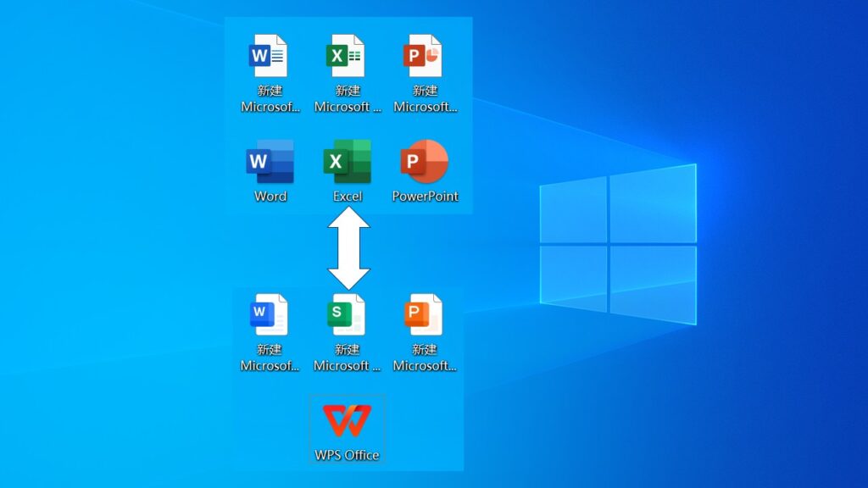
Task: Click the filename label under the green S file
Action: point(347,358)
